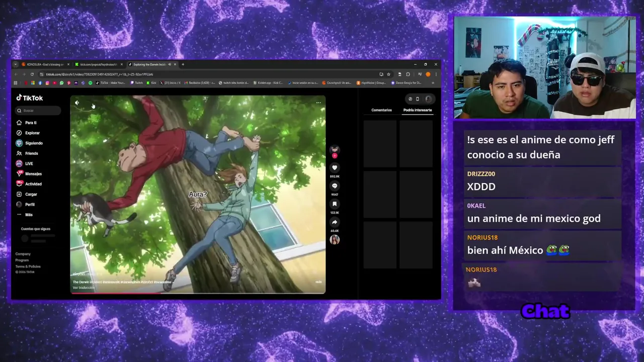Viewport: 644px width, 362px height.
Task: Open Program footer link
Action: coord(22,260)
